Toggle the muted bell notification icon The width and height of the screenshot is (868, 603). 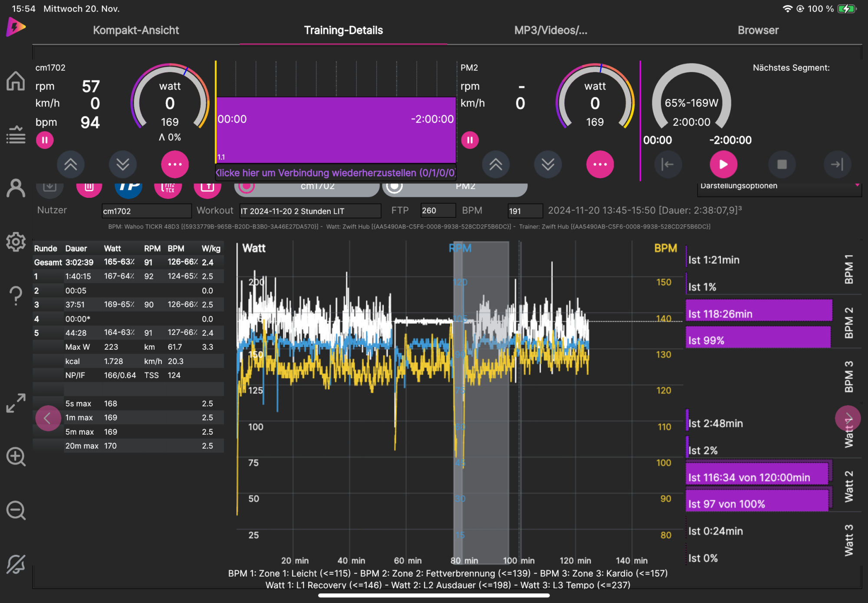[x=16, y=564]
